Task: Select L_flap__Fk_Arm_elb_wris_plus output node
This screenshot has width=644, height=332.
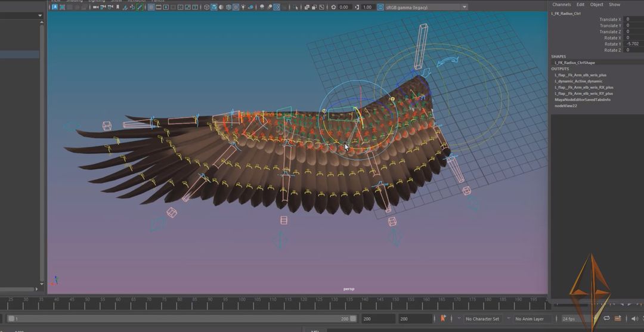Action: [580, 75]
